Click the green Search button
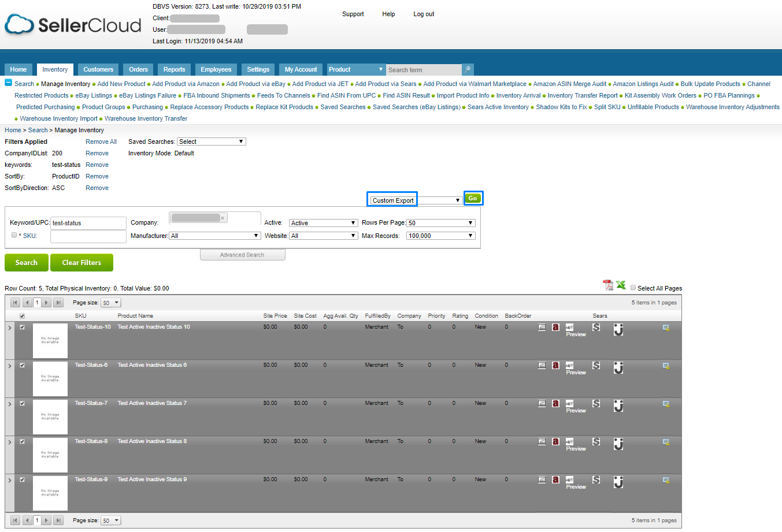Screen dimensions: 782x532 [x=27, y=262]
